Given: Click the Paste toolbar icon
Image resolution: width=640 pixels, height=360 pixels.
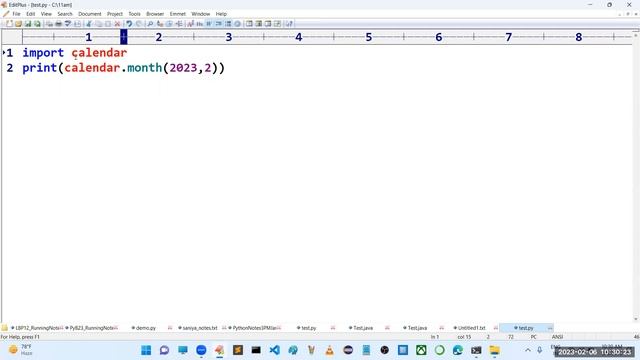Looking at the screenshot, I should coord(108,24).
